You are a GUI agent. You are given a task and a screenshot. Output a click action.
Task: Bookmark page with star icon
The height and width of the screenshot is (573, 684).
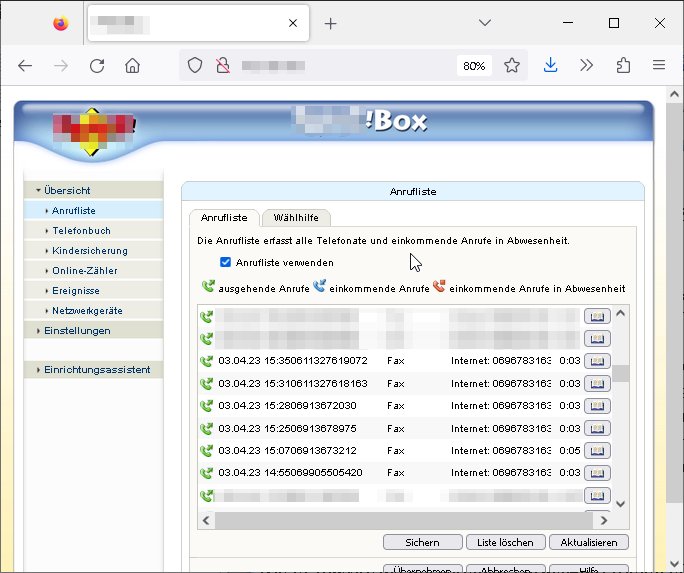(x=512, y=65)
